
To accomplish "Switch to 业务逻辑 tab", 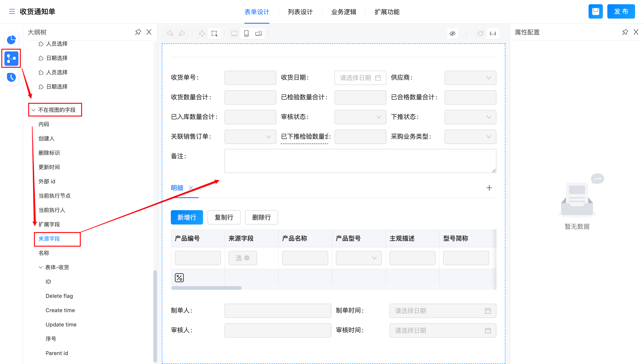I will pyautogui.click(x=343, y=12).
